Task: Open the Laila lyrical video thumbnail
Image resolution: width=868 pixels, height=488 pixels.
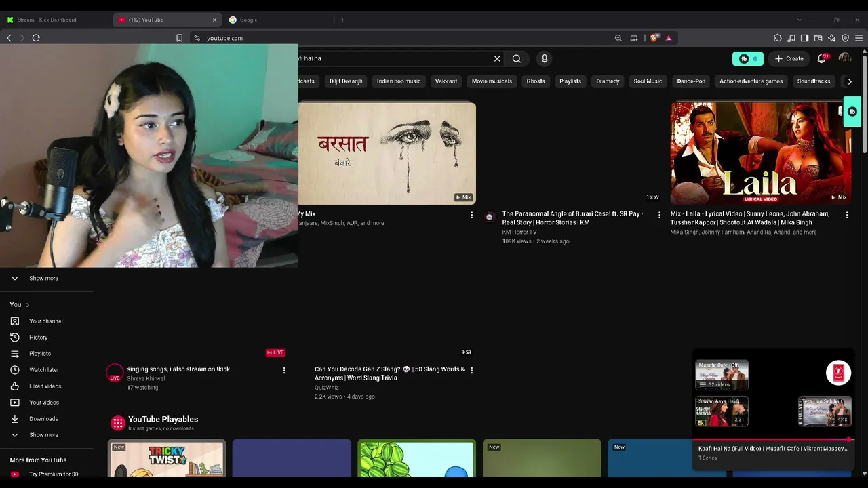Action: click(761, 153)
